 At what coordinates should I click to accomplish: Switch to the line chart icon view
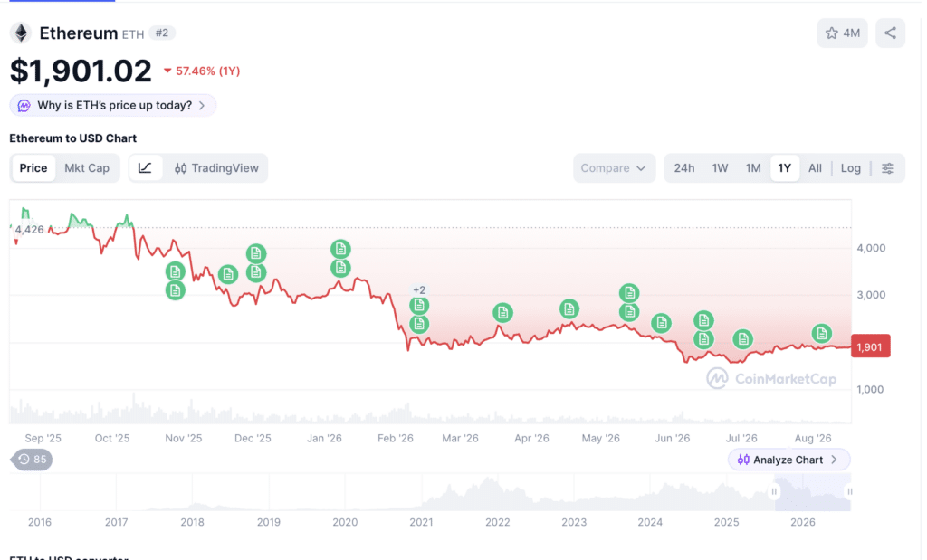(145, 168)
